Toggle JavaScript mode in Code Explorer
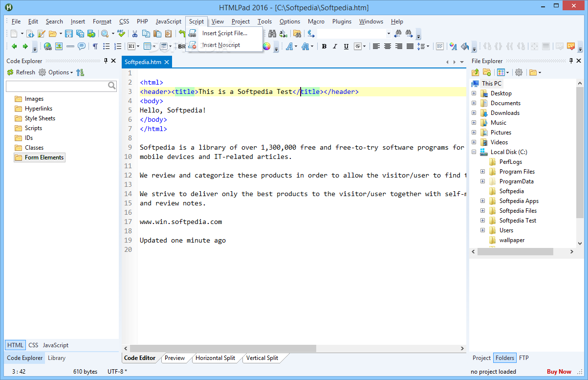This screenshot has height=380, width=588. click(x=56, y=345)
